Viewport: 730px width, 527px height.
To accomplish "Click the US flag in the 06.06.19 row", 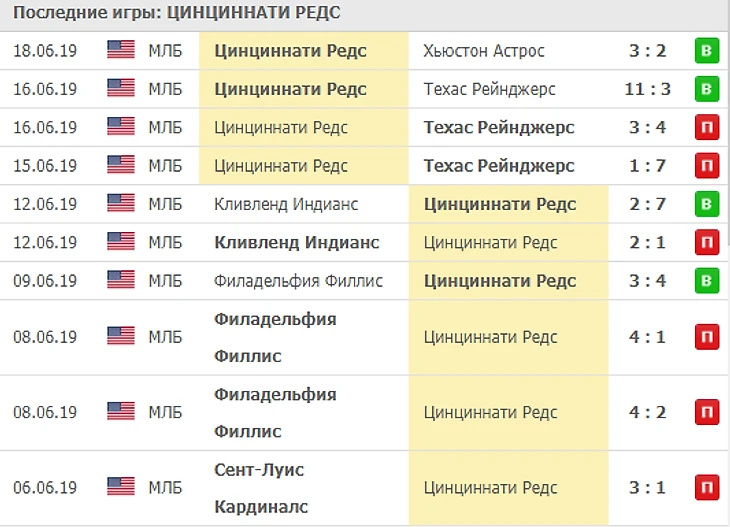I will pos(121,487).
